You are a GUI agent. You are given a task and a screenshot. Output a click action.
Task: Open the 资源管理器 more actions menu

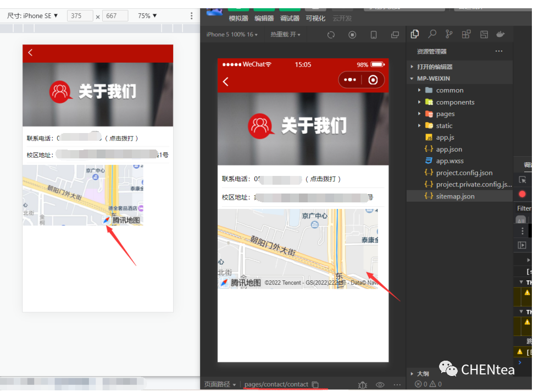[x=499, y=51]
